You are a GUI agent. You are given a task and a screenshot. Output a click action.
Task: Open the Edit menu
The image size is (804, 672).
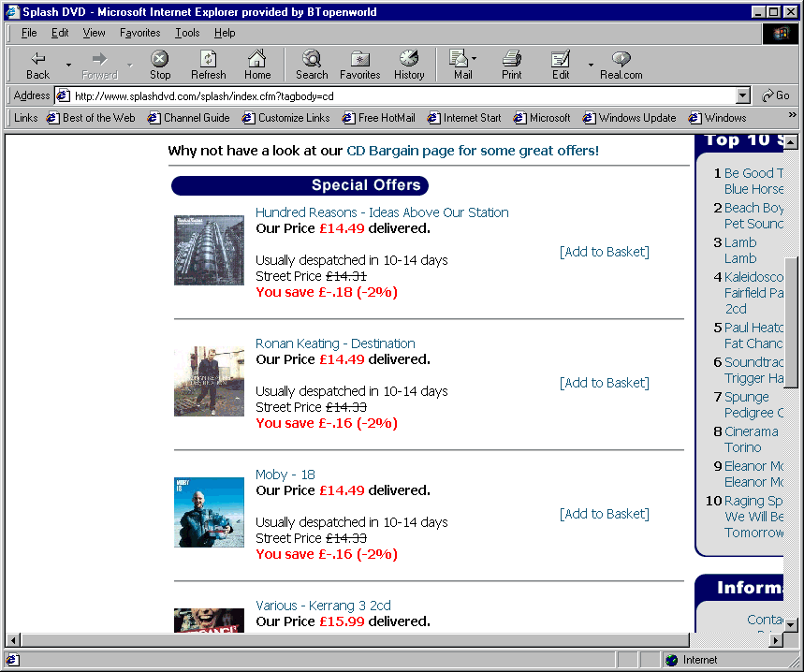[x=60, y=33]
